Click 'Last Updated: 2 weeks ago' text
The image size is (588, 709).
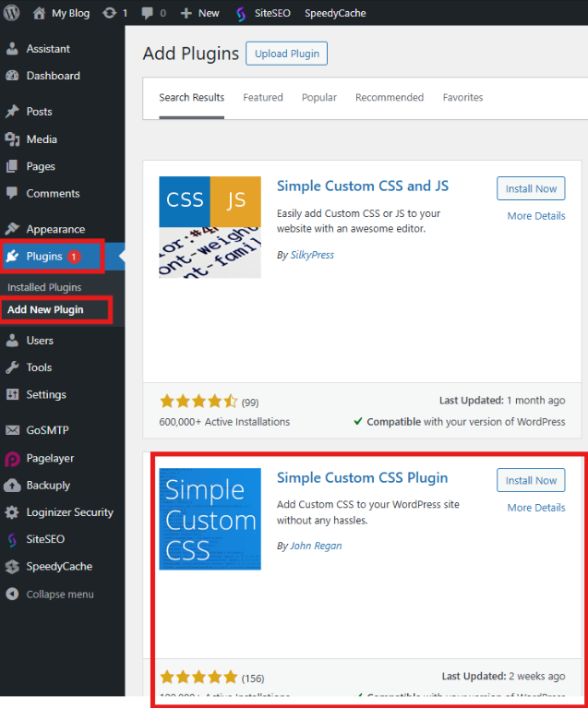(x=503, y=676)
